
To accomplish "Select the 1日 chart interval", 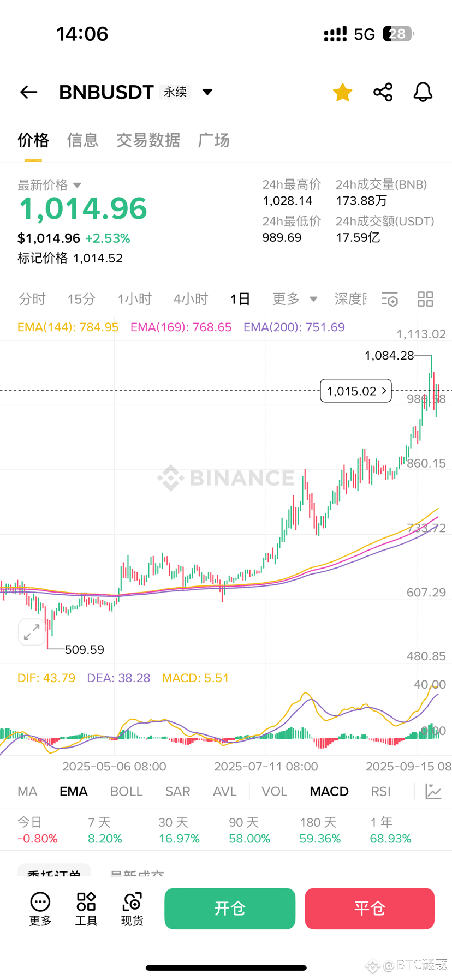I will (x=240, y=299).
